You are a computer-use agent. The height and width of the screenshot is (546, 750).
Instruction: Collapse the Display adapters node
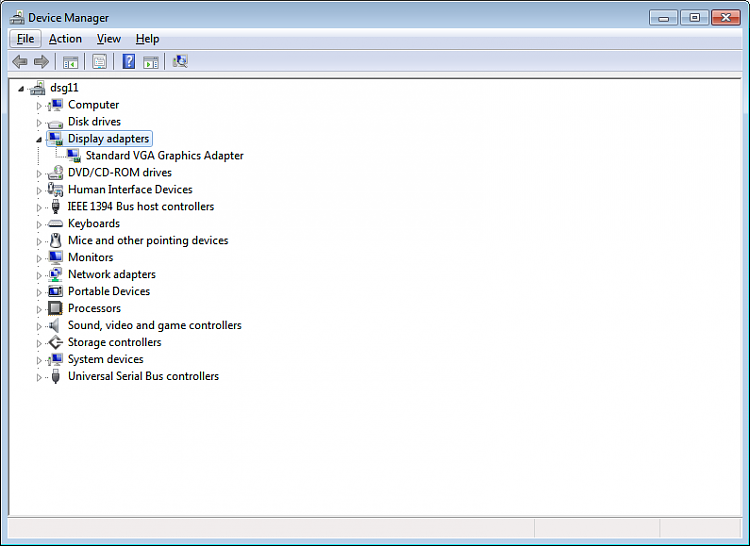pos(39,140)
